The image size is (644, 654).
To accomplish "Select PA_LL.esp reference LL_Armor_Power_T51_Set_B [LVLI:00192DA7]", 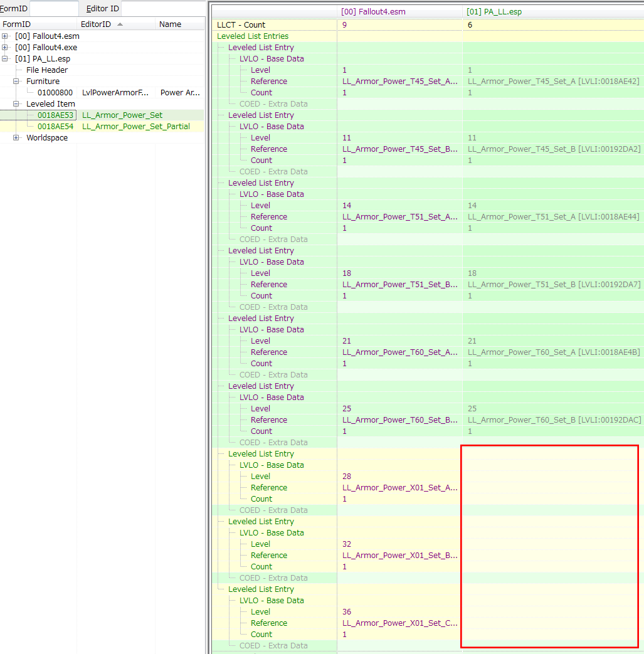I will (x=553, y=285).
